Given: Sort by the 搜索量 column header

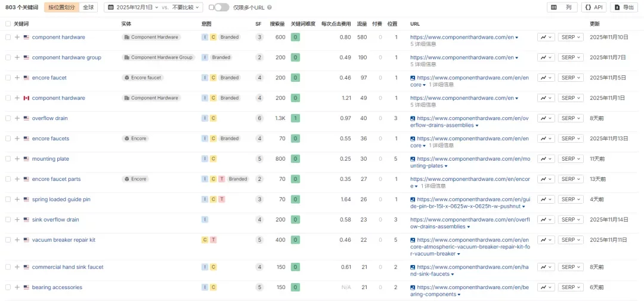Looking at the screenshot, I should tap(277, 24).
